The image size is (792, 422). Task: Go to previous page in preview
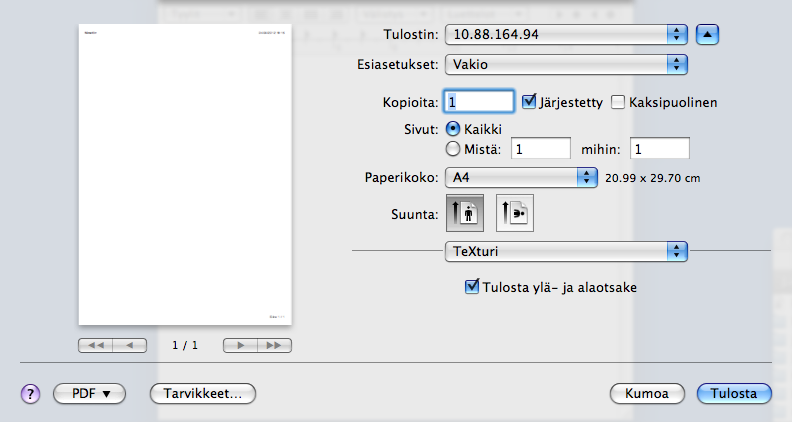(x=128, y=345)
